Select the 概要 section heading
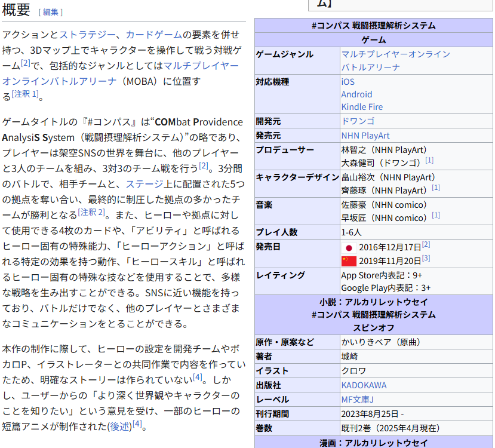 [x=16, y=10]
